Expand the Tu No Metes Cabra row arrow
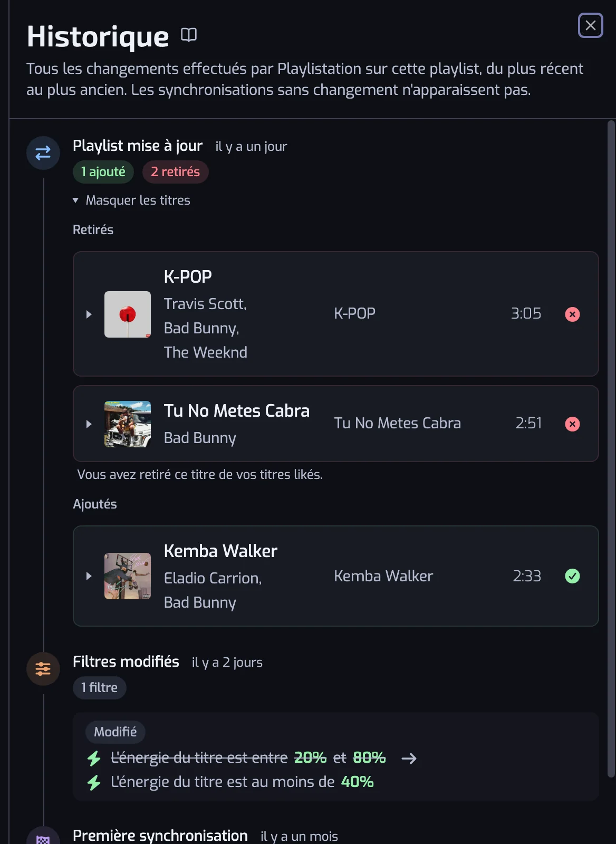Screen dimensions: 616x844 coord(89,424)
